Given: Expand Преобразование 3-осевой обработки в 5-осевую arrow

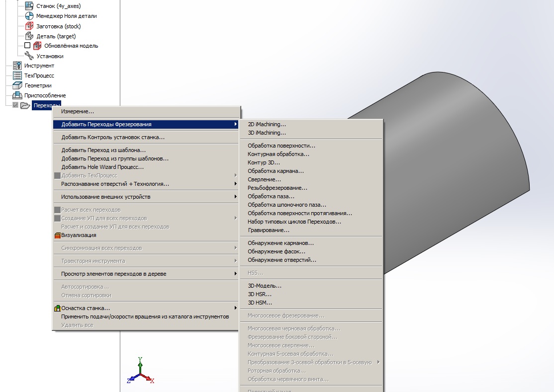Looking at the screenshot, I should point(378,362).
